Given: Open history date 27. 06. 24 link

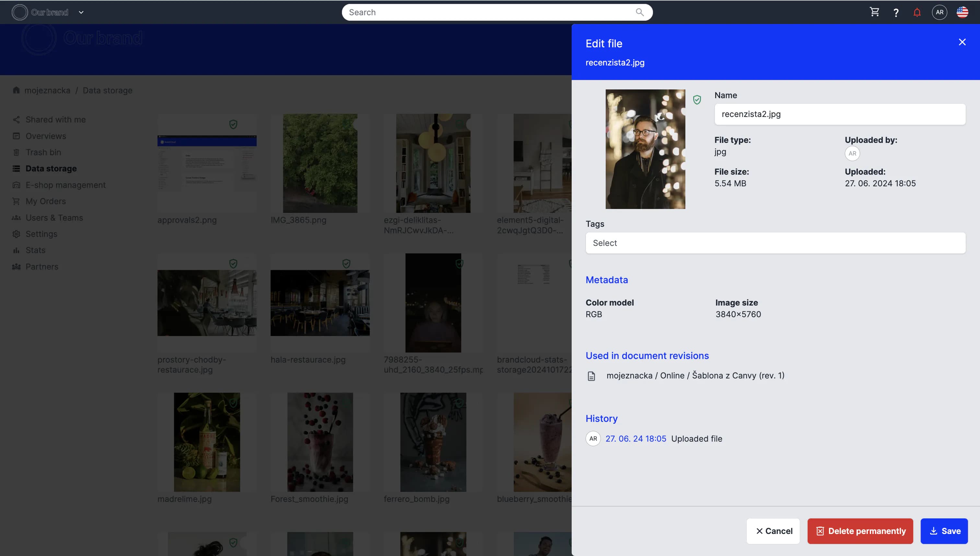Looking at the screenshot, I should pyautogui.click(x=636, y=439).
